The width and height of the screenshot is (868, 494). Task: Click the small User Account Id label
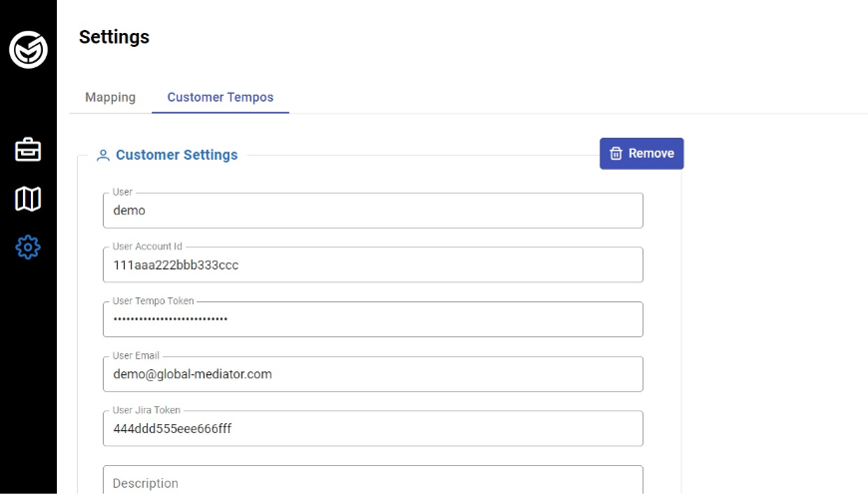(148, 247)
